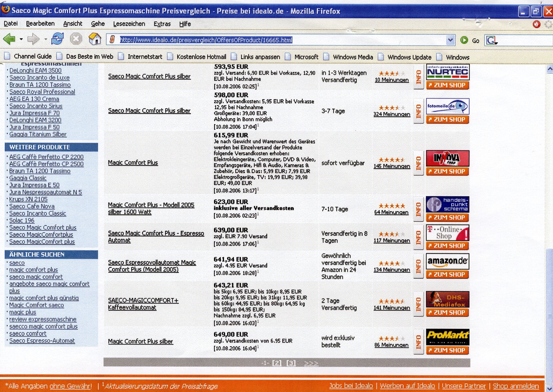Click ZUM SHOP under the NURTEC logo

[x=448, y=85]
